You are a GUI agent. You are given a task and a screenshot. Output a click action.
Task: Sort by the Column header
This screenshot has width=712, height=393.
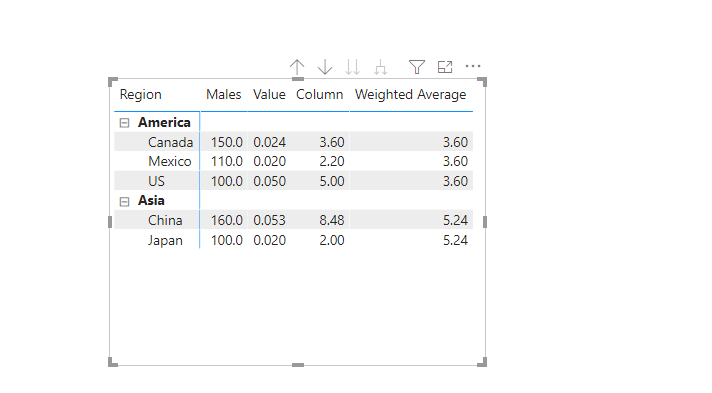[x=320, y=95]
